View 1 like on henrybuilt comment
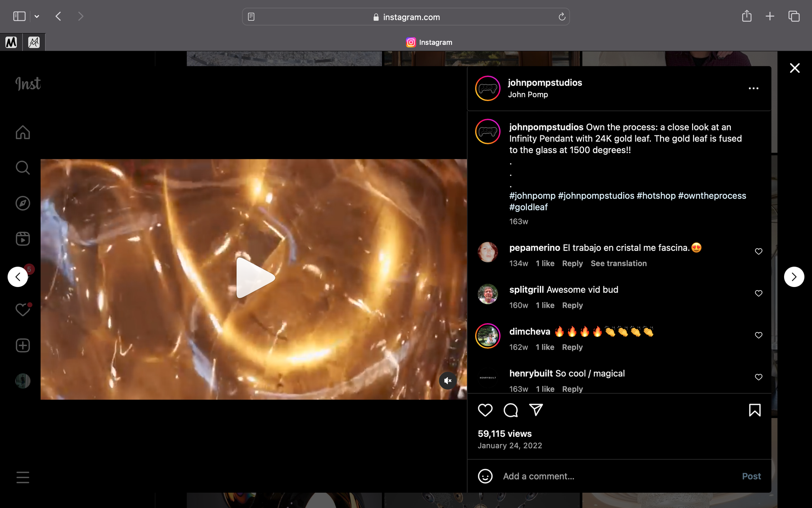This screenshot has height=508, width=812. (x=545, y=389)
